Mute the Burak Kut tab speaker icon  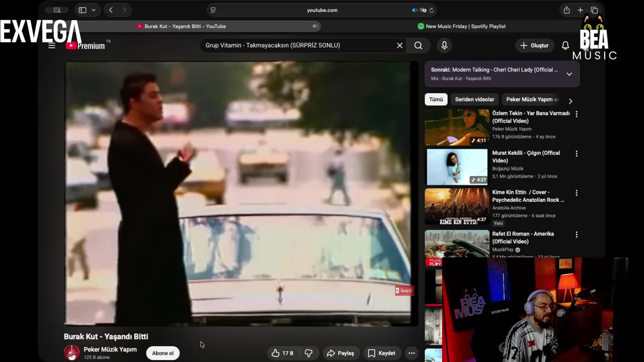click(315, 26)
